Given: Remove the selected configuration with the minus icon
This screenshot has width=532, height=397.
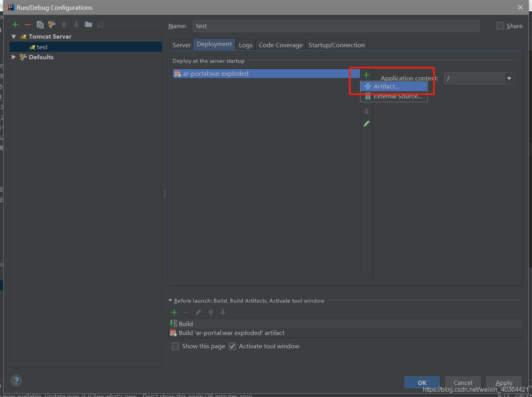Looking at the screenshot, I should (28, 25).
